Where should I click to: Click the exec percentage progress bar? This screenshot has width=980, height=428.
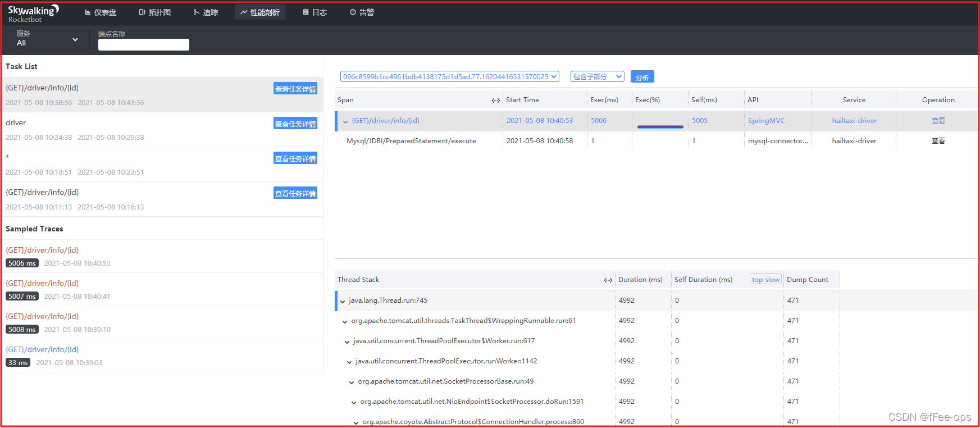[x=660, y=127]
